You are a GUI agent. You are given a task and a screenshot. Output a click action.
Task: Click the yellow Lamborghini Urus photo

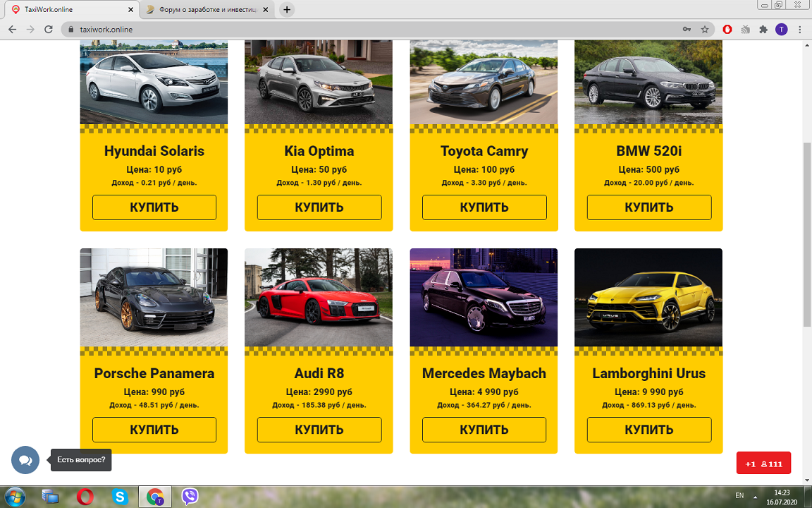point(648,297)
